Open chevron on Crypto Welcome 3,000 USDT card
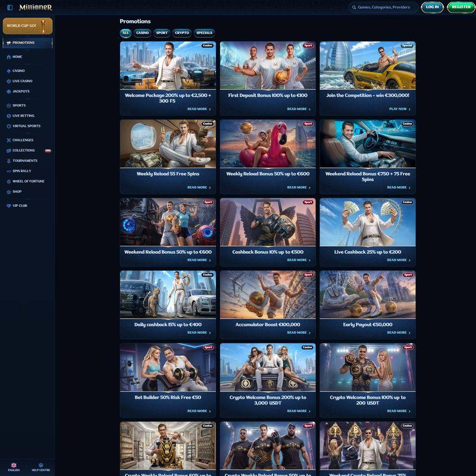The width and height of the screenshot is (476, 476). pyautogui.click(x=309, y=411)
